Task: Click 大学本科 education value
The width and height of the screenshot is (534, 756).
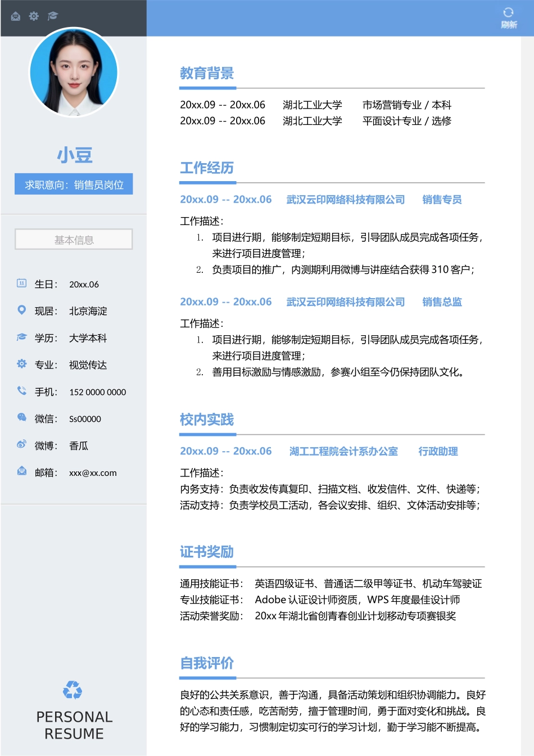Action: pyautogui.click(x=88, y=338)
